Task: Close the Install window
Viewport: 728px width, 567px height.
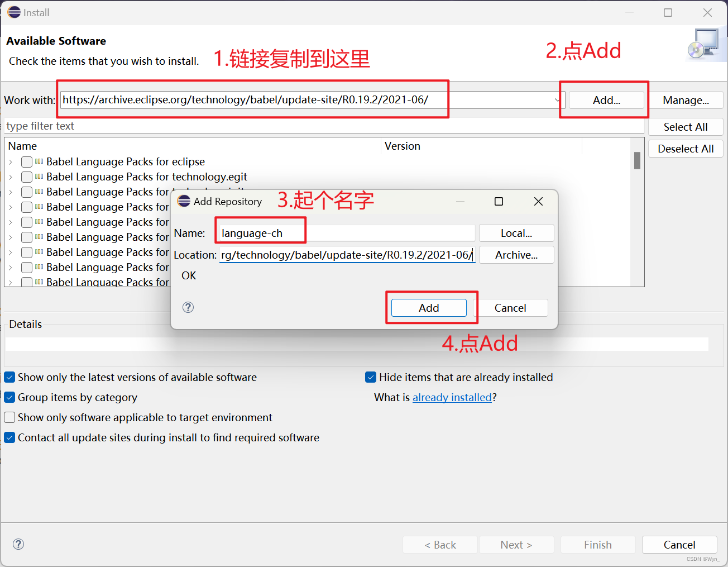Action: tap(707, 12)
